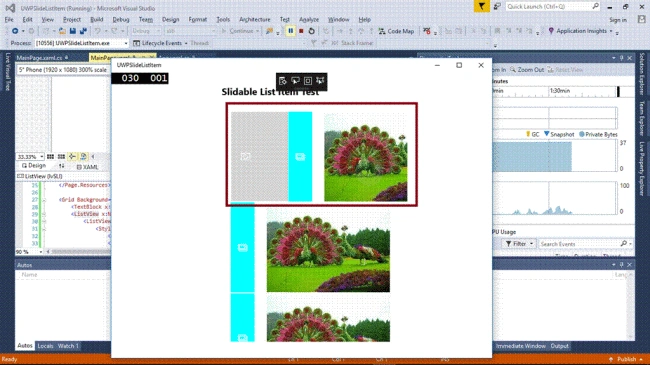Show the designer grid first toggle
650x365 pixels.
(x=50, y=156)
